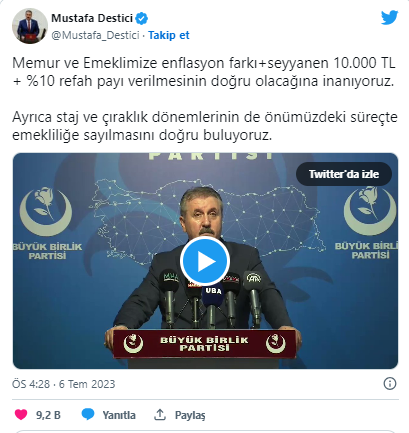Open Mustafa Destici's profile picture
This screenshot has height=433, width=409.
30,26
